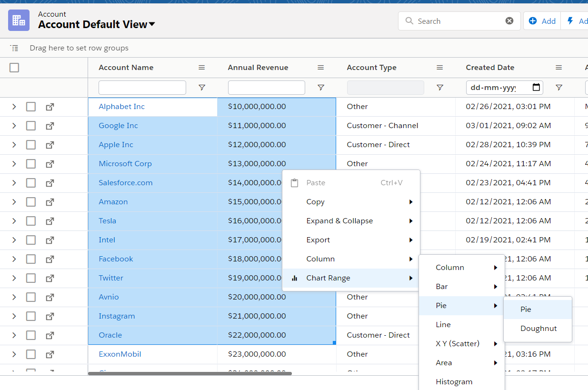Viewport: 588px width, 390px height.
Task: Click the horizontal scrollbar at grid bottom
Action: (x=190, y=373)
